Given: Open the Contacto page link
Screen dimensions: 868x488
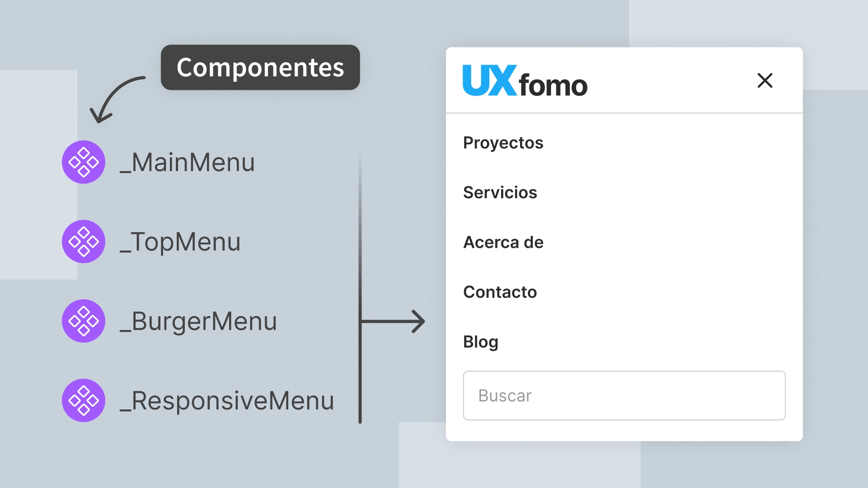Looking at the screenshot, I should coord(500,292).
